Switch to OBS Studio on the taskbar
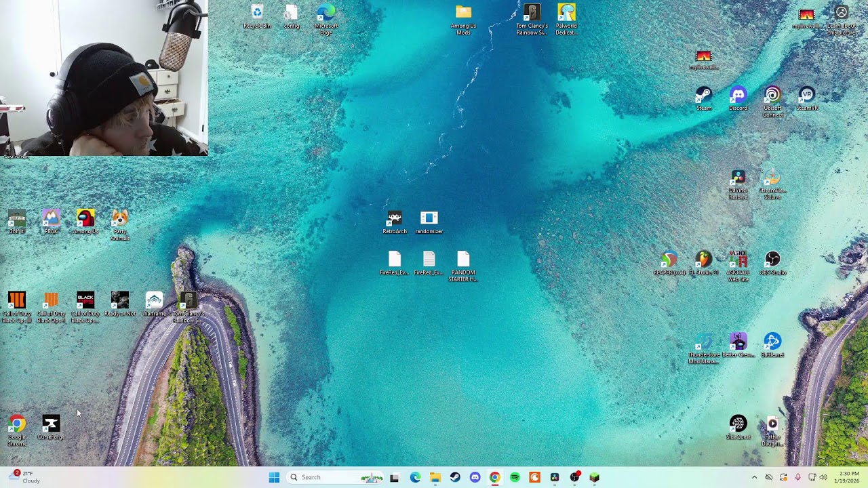Image resolution: width=868 pixels, height=488 pixels. pyautogui.click(x=574, y=477)
